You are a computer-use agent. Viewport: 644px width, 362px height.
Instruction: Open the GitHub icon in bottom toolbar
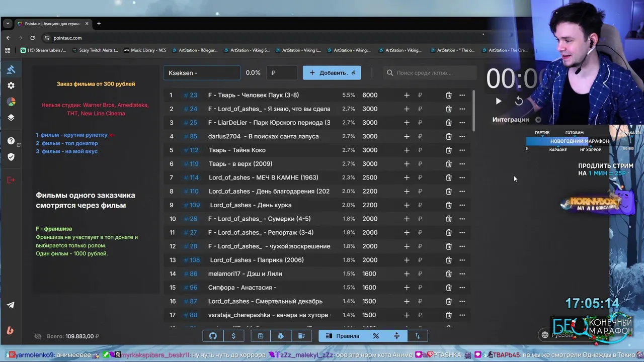(x=213, y=336)
